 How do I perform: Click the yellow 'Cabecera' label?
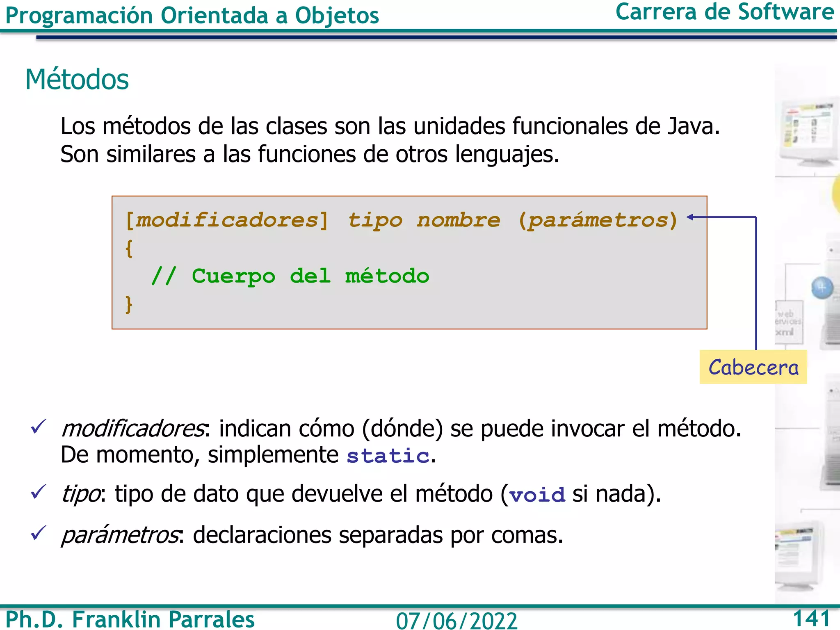point(753,367)
